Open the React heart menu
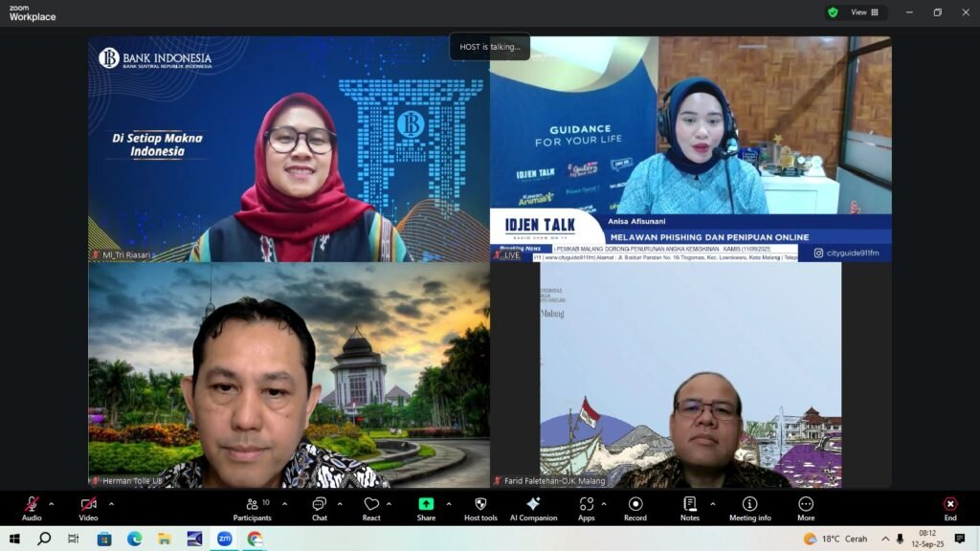Image resolution: width=980 pixels, height=551 pixels. coord(371,509)
